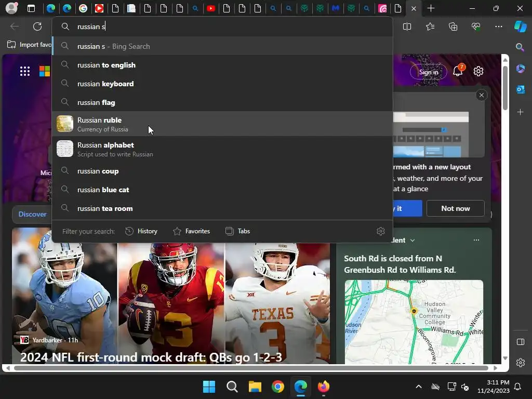Image resolution: width=532 pixels, height=399 pixels.
Task: Open the sidebar Outlook icon
Action: pos(520,89)
